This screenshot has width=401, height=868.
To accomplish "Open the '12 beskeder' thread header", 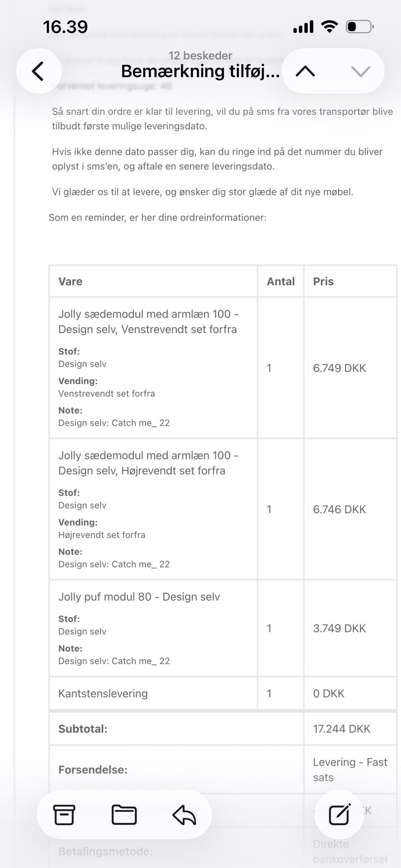I will point(200,56).
